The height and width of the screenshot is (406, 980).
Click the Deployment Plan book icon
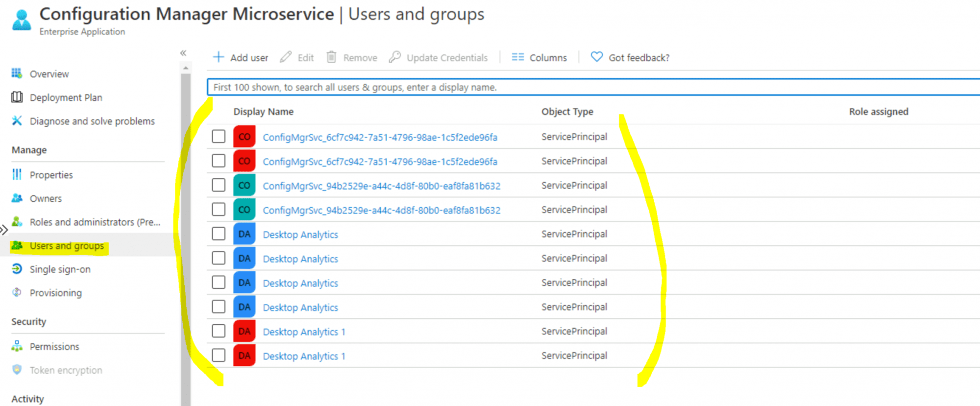17,97
